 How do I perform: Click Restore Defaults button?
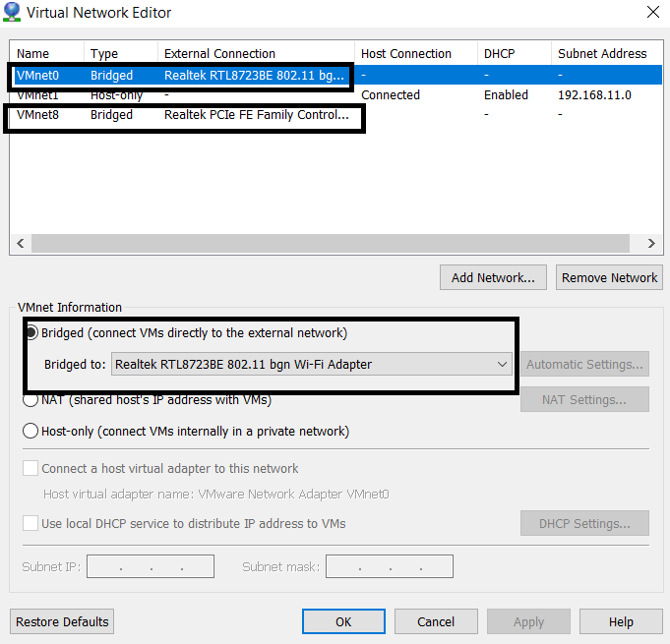point(62,621)
